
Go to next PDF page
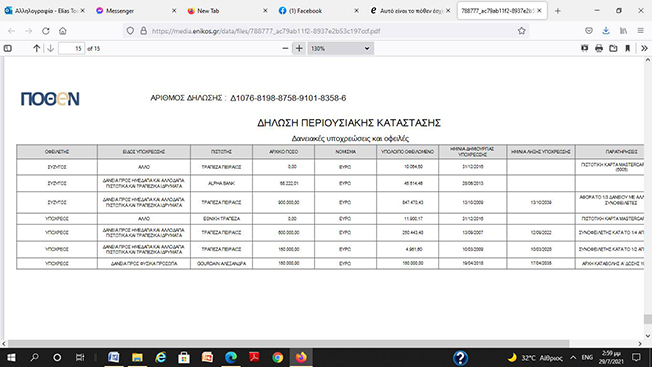click(x=50, y=49)
